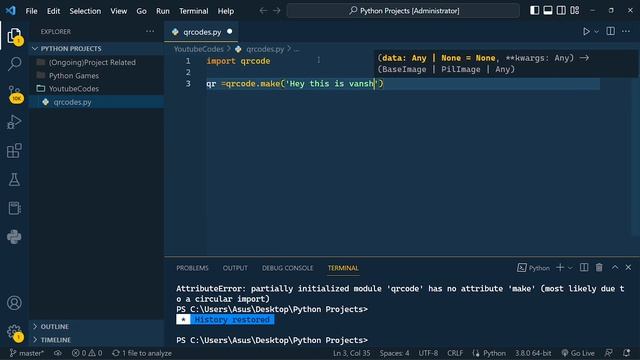Click YoutubeCodes in the breadcrumb
The width and height of the screenshot is (640, 360).
[198, 49]
